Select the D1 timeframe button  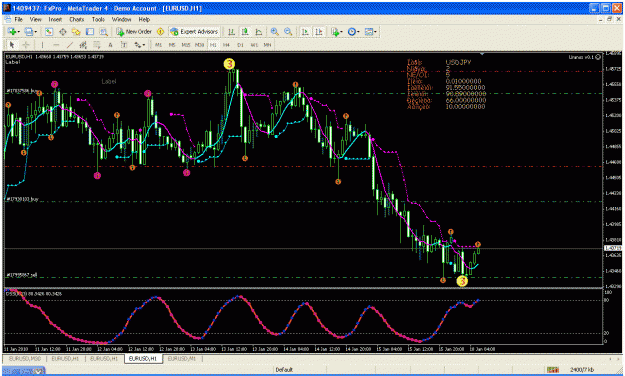[240, 45]
